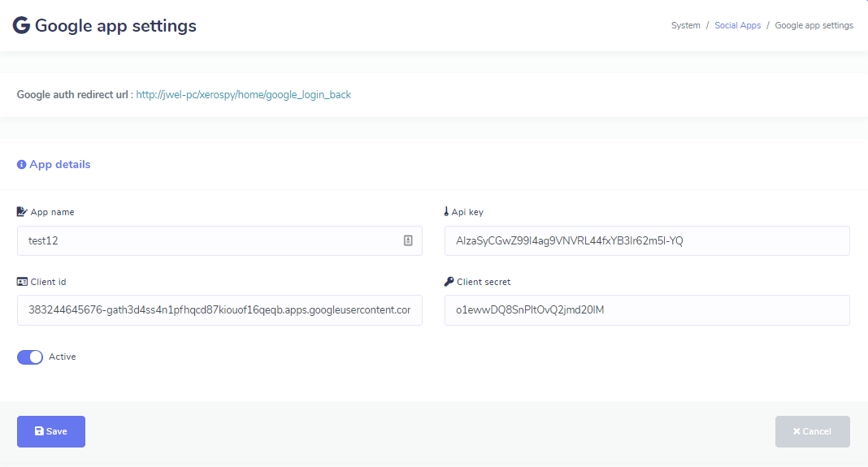
Task: Click the info icon beside App details
Action: (x=21, y=165)
